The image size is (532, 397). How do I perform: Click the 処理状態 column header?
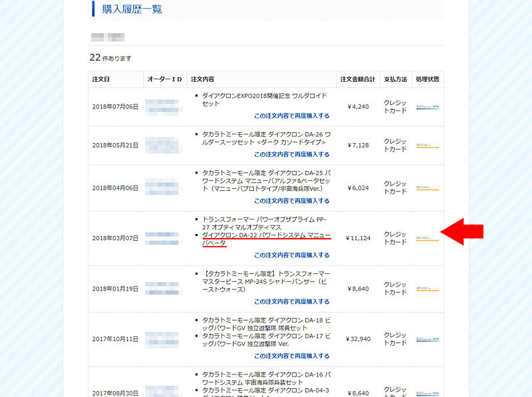[x=428, y=79]
